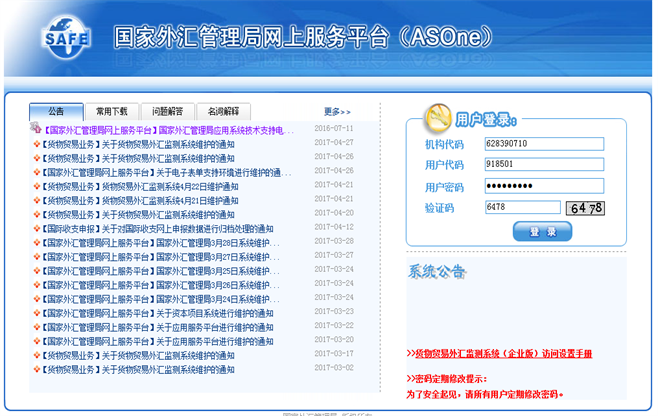Screen dimensions: 658x416
Task: Open the 电子表单支持环境 maintenance notice
Action: coord(168,172)
